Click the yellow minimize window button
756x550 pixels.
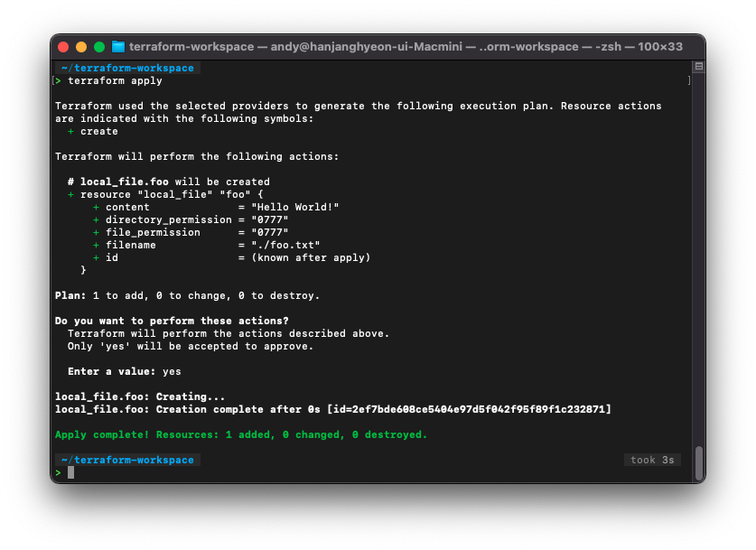coord(81,47)
